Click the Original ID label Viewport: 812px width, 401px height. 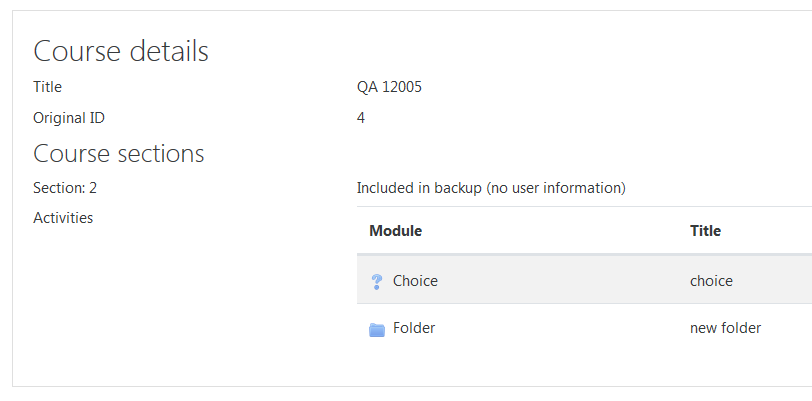(69, 118)
